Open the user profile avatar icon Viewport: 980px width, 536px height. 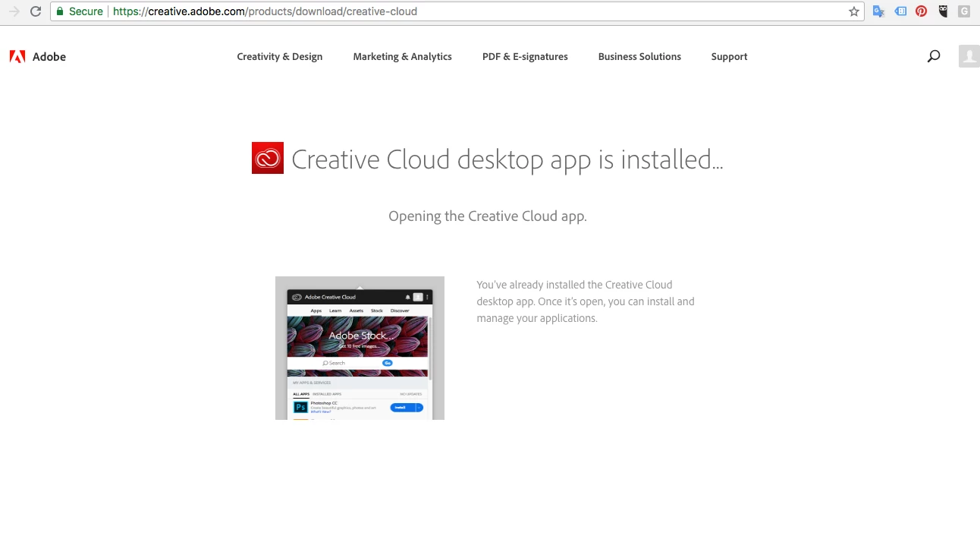(x=969, y=56)
